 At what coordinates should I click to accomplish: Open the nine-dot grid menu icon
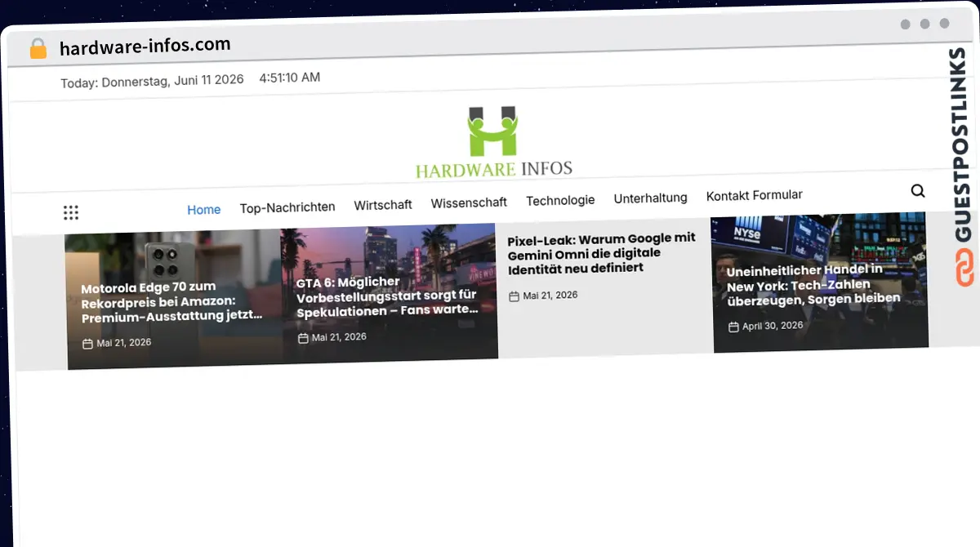coord(71,213)
